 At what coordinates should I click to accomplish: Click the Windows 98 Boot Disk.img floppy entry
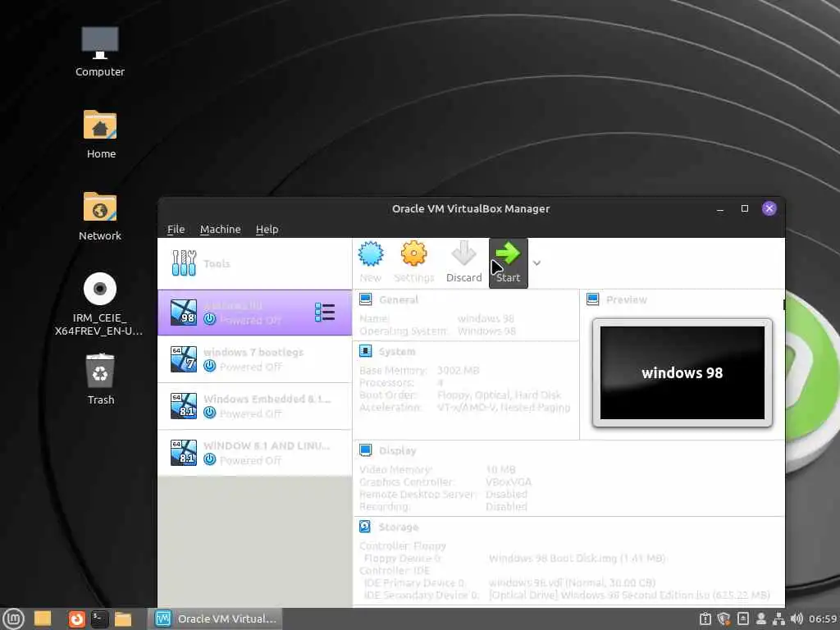click(x=577, y=558)
